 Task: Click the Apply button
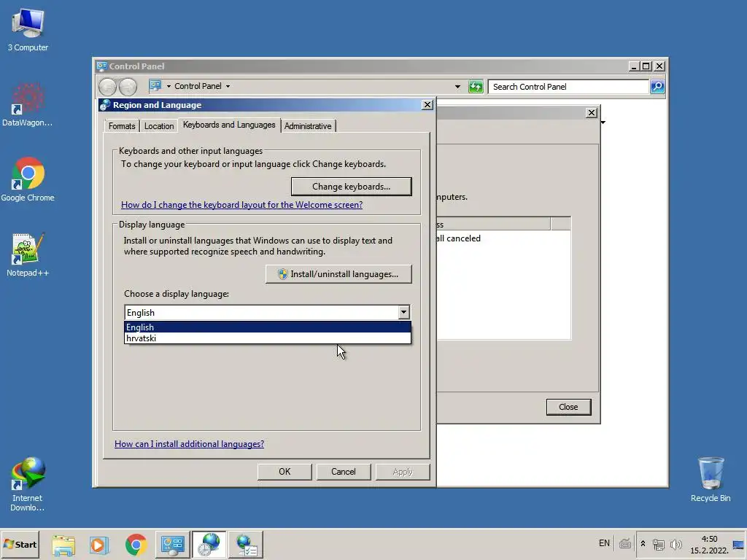[402, 472]
